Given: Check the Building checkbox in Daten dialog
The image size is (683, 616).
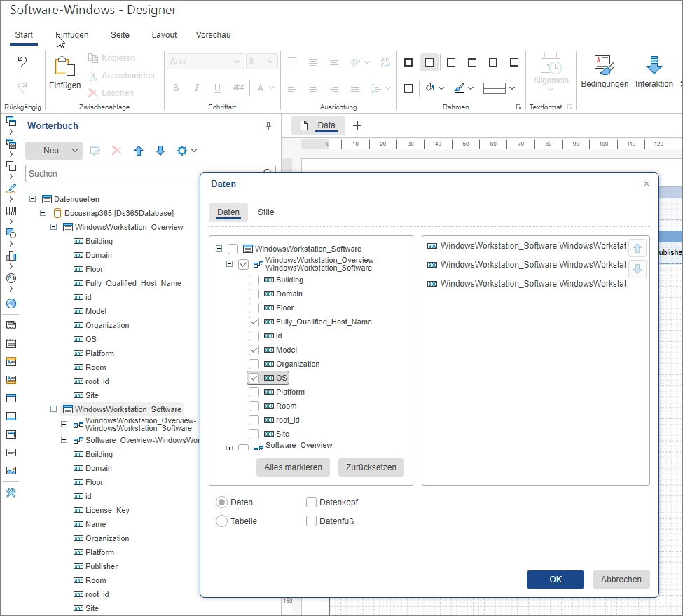Looking at the screenshot, I should [x=254, y=280].
